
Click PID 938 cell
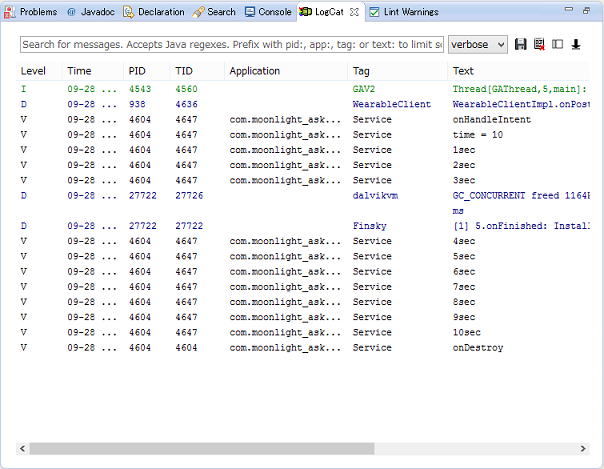coord(137,104)
